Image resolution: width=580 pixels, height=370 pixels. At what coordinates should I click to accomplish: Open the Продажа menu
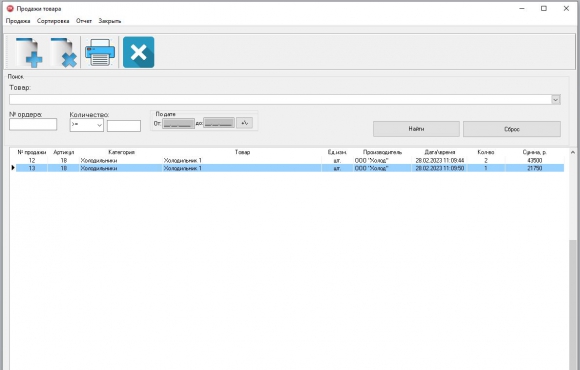[x=18, y=21]
